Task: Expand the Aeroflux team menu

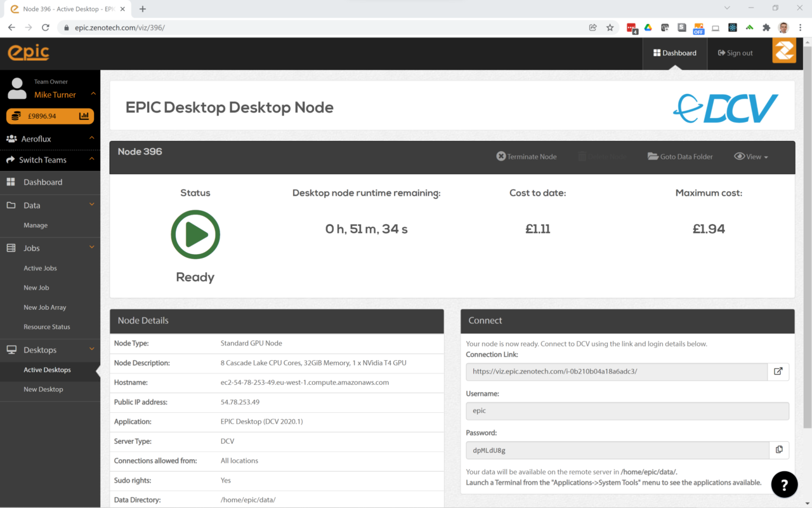Action: [x=92, y=138]
